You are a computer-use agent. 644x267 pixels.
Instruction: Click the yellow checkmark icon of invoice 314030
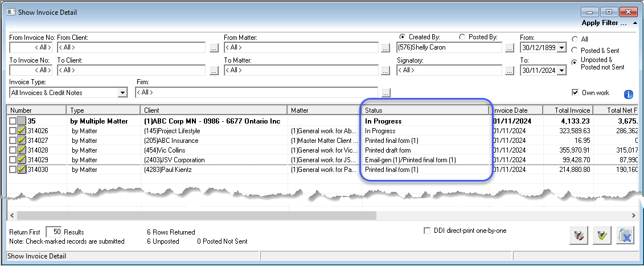(x=22, y=169)
